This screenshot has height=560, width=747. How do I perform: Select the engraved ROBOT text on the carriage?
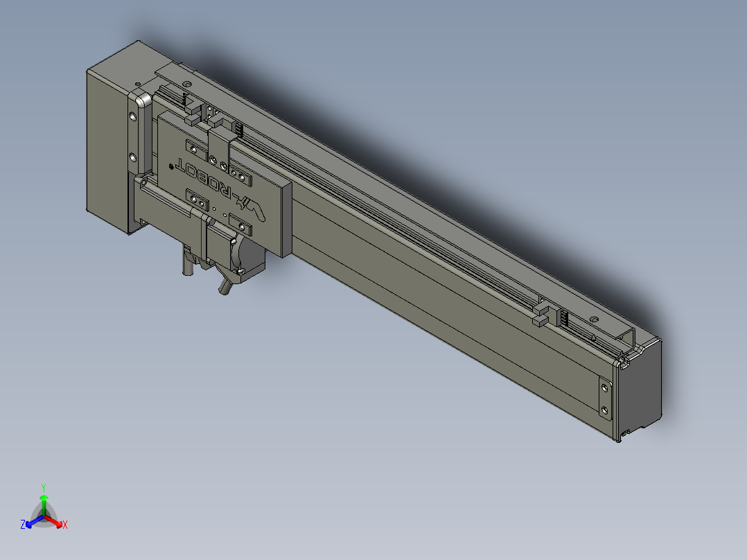pos(204,180)
